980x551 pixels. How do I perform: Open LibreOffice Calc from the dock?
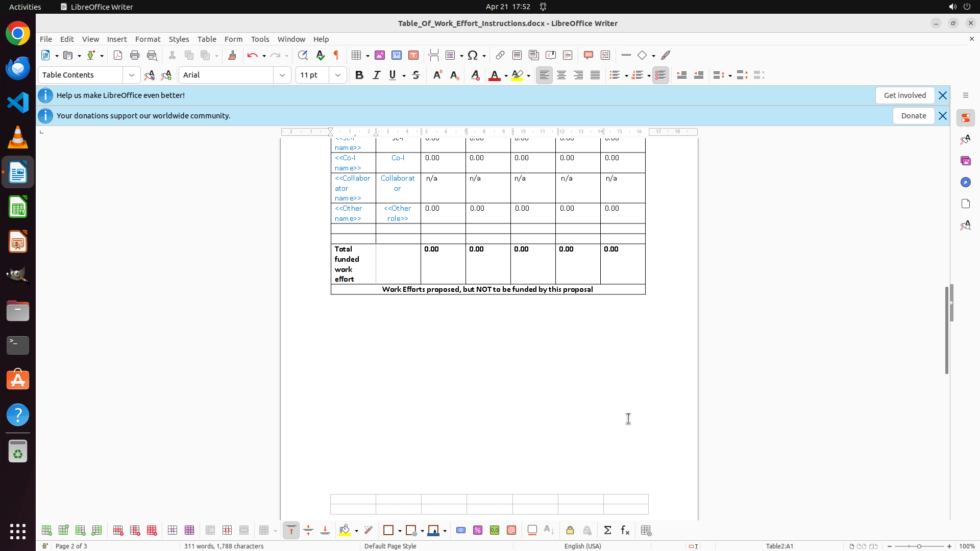[x=18, y=207]
